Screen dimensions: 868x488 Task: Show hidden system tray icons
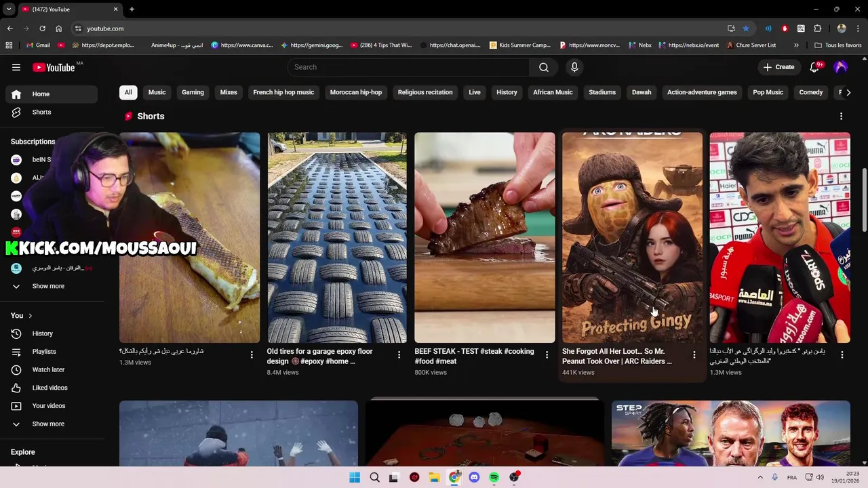point(760,477)
